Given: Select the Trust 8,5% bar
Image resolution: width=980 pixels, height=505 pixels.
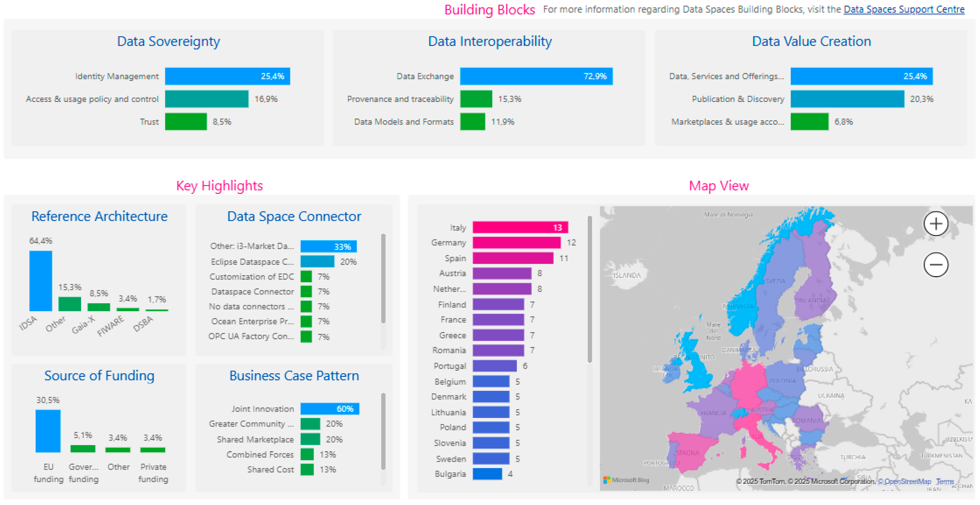Looking at the screenshot, I should pyautogui.click(x=186, y=122).
